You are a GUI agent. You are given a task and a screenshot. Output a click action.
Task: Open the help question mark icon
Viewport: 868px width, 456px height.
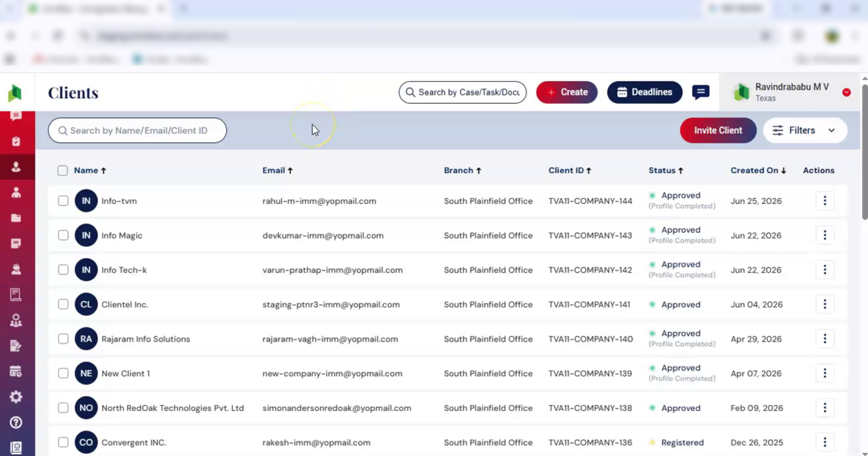pyautogui.click(x=16, y=422)
